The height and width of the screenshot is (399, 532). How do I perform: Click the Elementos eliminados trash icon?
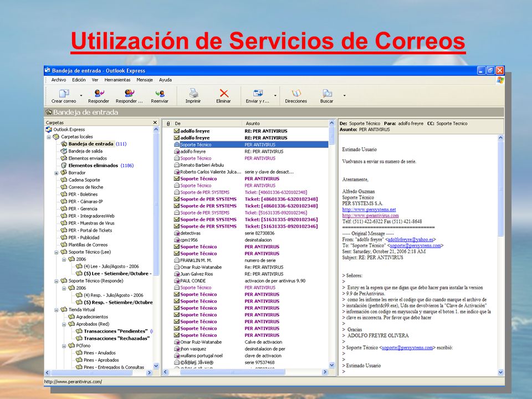pos(64,165)
